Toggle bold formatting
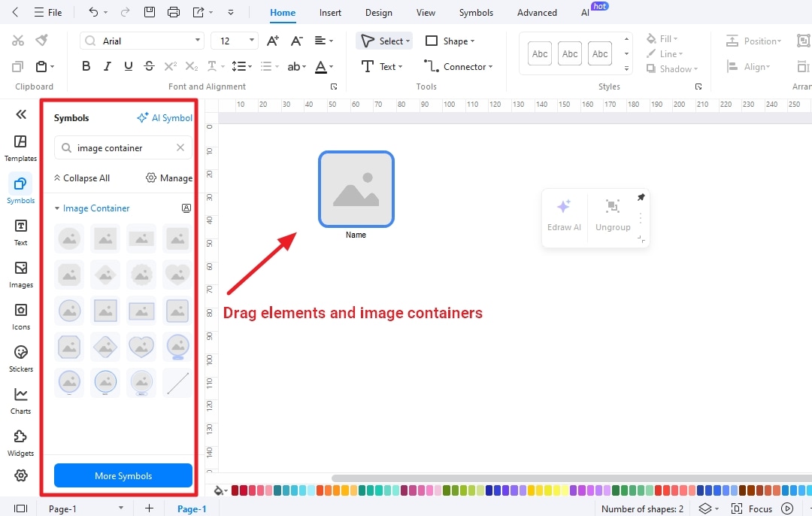 point(86,66)
